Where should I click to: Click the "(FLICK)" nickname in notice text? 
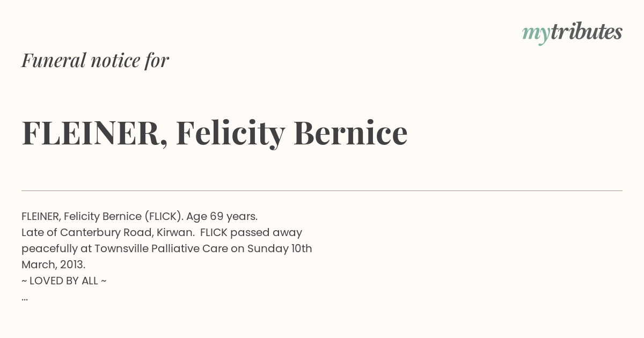click(x=163, y=217)
